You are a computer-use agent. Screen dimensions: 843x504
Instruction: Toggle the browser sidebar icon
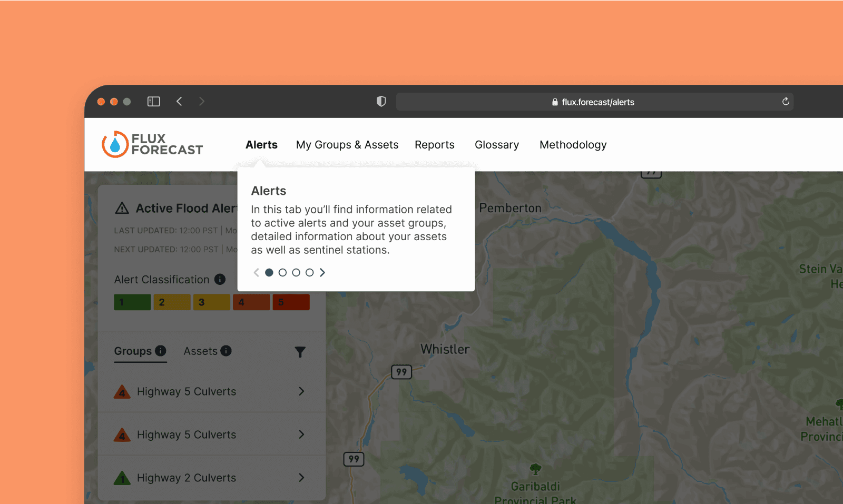[154, 102]
